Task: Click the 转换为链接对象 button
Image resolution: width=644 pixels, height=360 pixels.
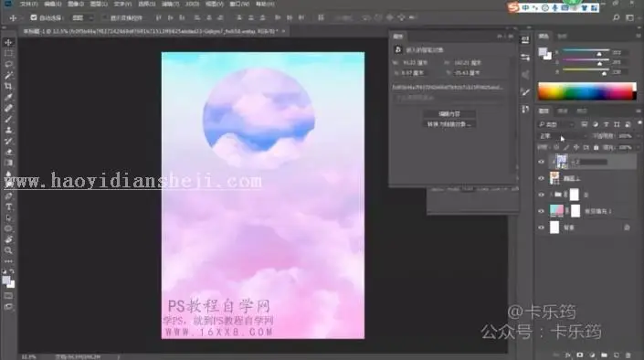Action: [449, 124]
